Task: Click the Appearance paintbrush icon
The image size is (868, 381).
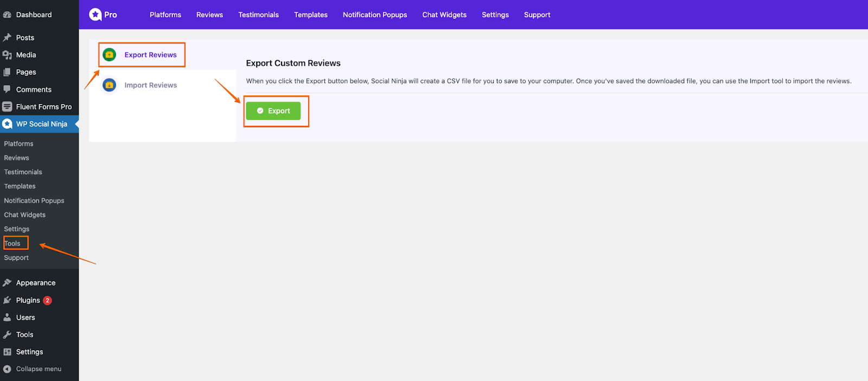Action: (x=7, y=283)
